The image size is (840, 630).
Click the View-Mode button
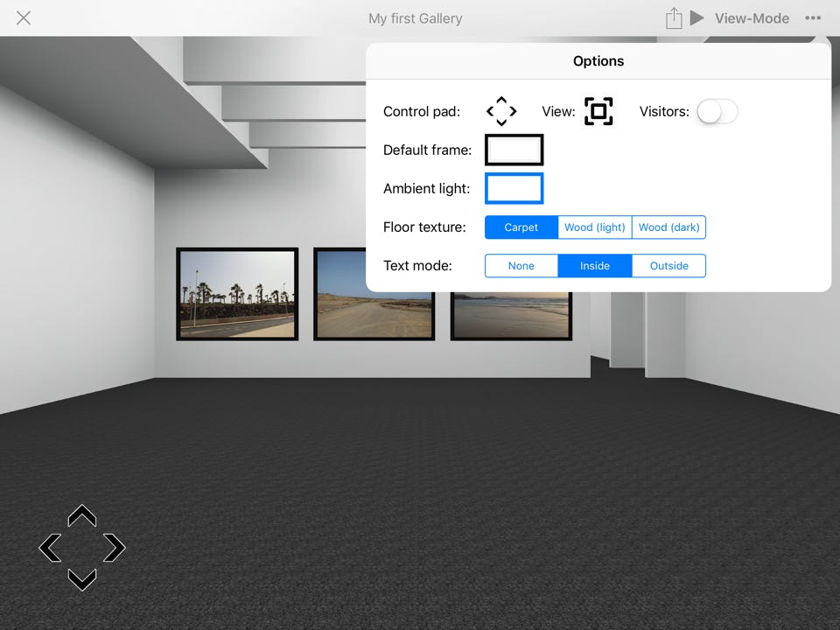pyautogui.click(x=751, y=18)
